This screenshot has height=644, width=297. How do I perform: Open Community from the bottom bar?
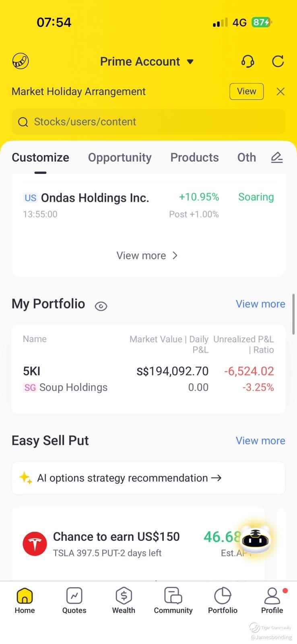173,600
